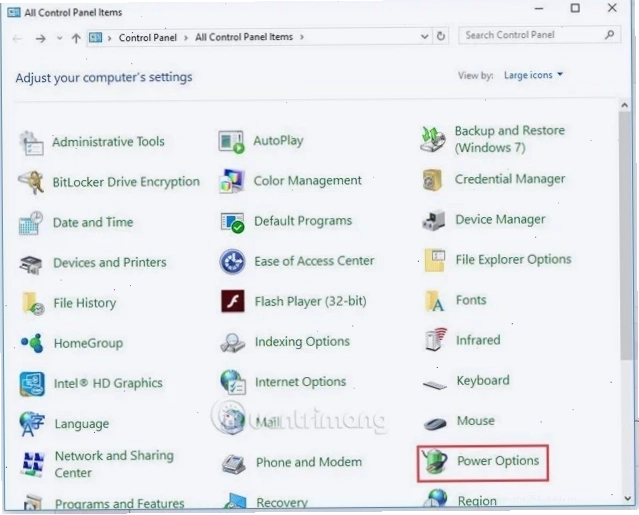Open BitLocker Drive Encryption link
Viewport: 639px width, 515px height.
[126, 182]
